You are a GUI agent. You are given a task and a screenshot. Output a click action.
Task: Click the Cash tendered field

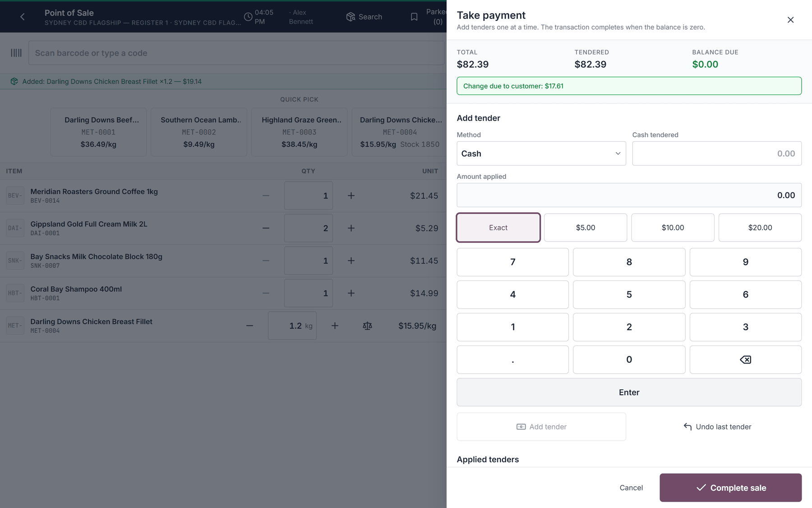coord(717,154)
